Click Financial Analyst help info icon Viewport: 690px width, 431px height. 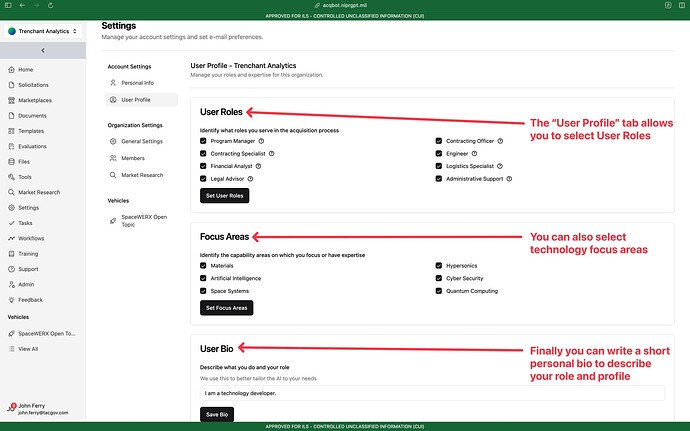[258, 166]
